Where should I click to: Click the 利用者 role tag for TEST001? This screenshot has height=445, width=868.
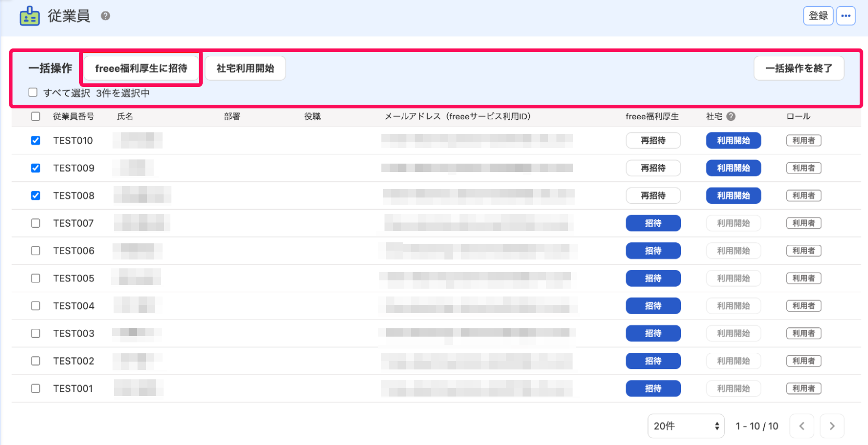[804, 388]
